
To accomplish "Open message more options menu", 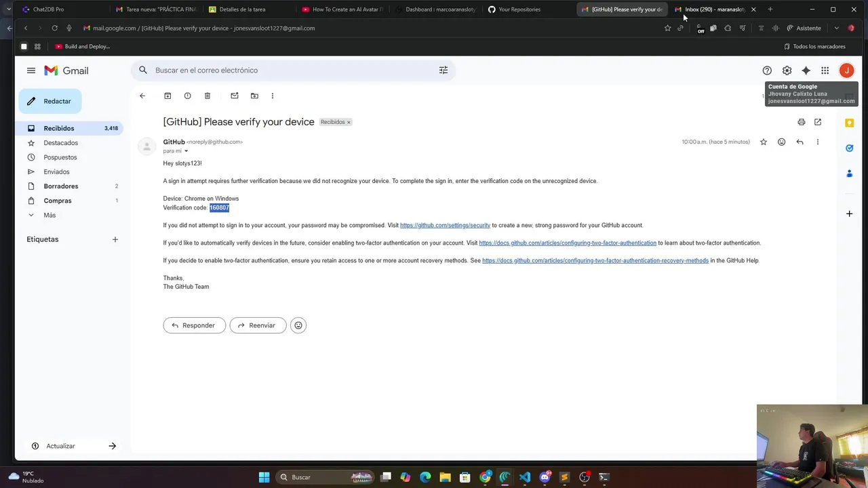I will [x=818, y=142].
